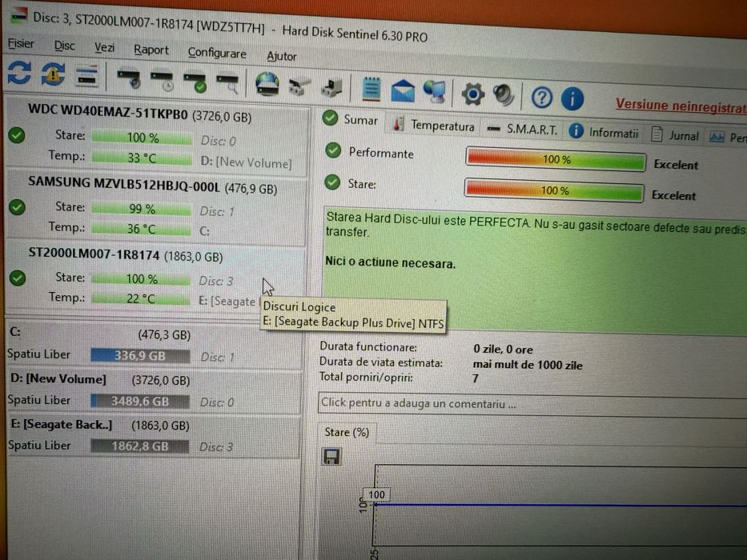Open help with the question mark icon
This screenshot has width=747, height=560.
[542, 97]
